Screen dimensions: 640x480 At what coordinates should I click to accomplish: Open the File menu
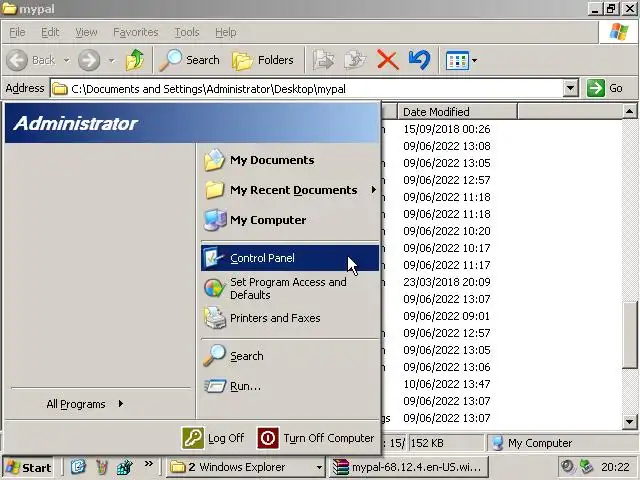17,32
